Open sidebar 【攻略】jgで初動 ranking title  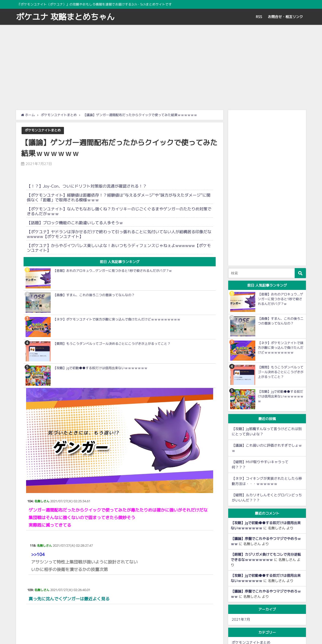point(281,396)
